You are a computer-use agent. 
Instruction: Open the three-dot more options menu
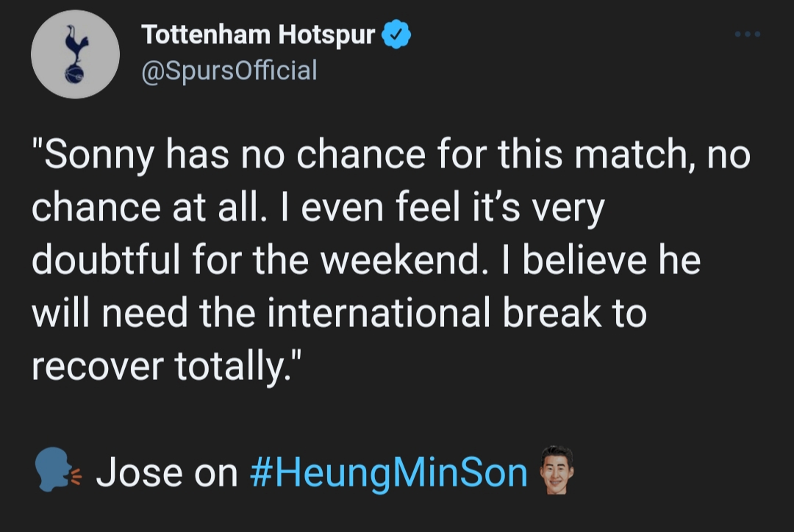click(748, 35)
